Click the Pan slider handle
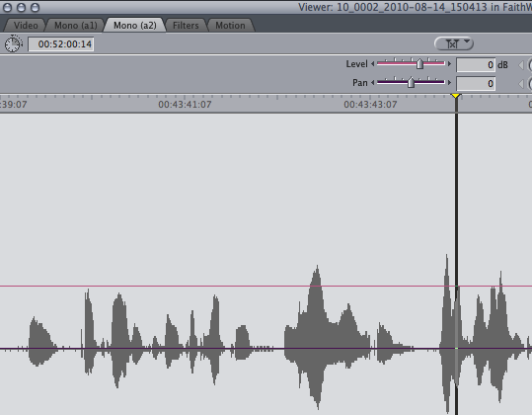 pyautogui.click(x=411, y=82)
